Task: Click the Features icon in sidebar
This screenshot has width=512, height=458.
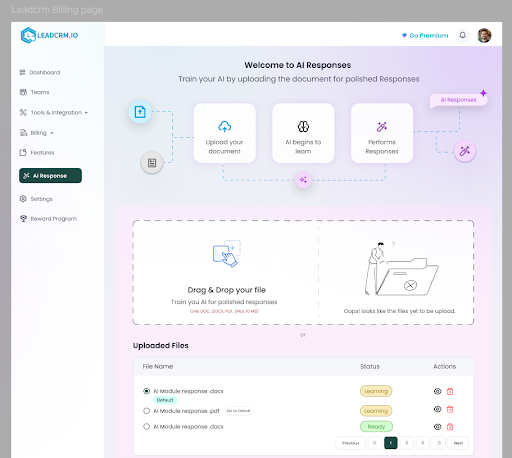Action: click(x=23, y=152)
